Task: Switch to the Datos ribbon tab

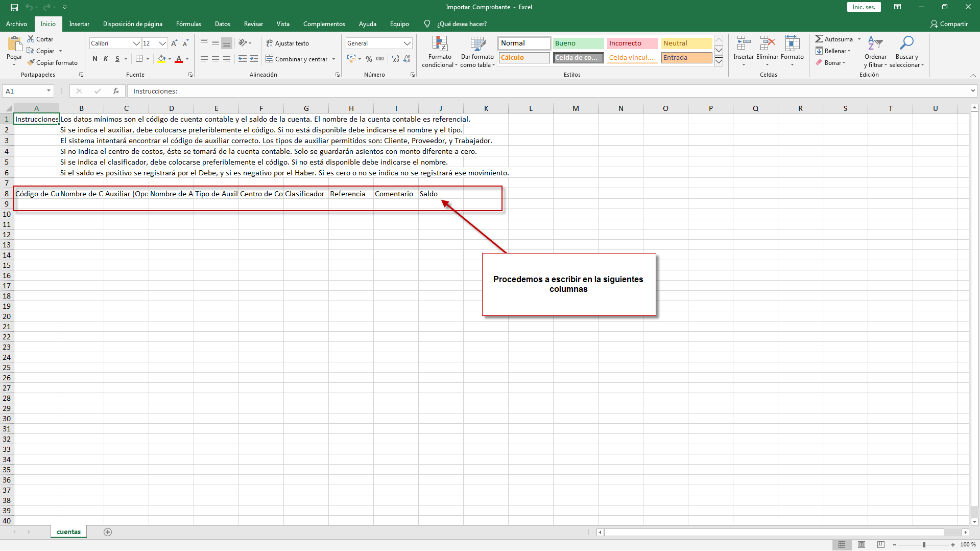Action: click(222, 24)
